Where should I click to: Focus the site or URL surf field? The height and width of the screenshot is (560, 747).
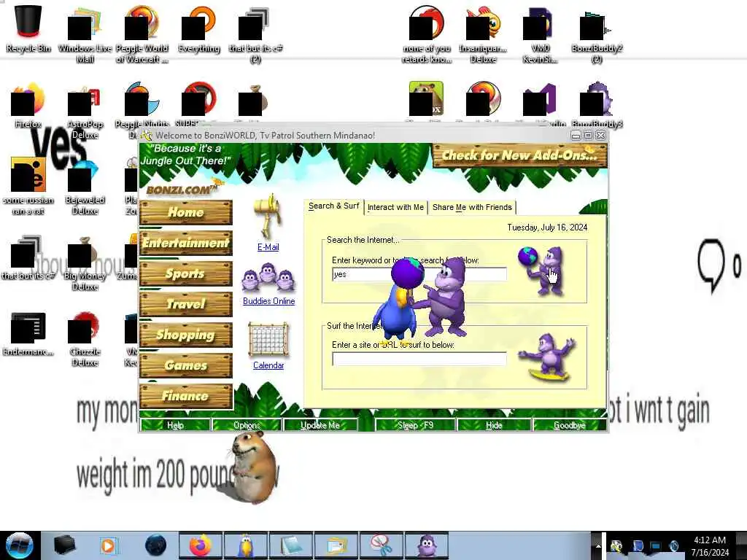(419, 359)
